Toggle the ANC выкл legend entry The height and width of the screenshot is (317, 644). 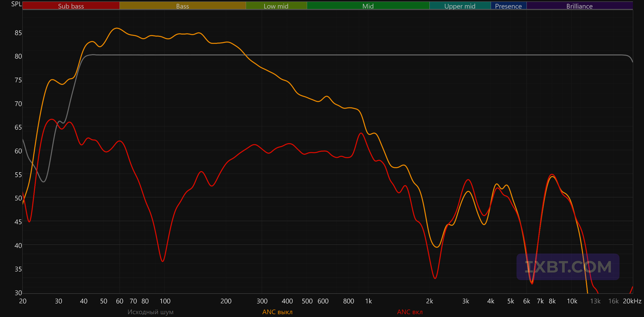[277, 312]
